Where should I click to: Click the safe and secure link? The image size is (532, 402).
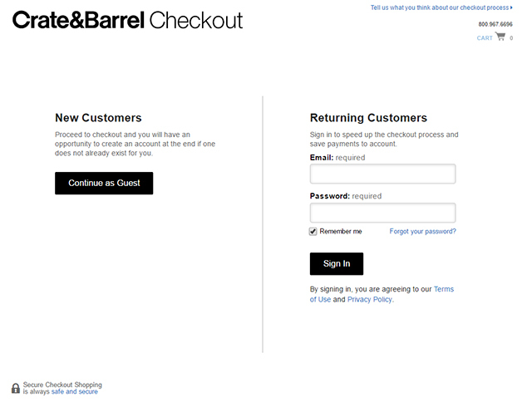tap(74, 391)
